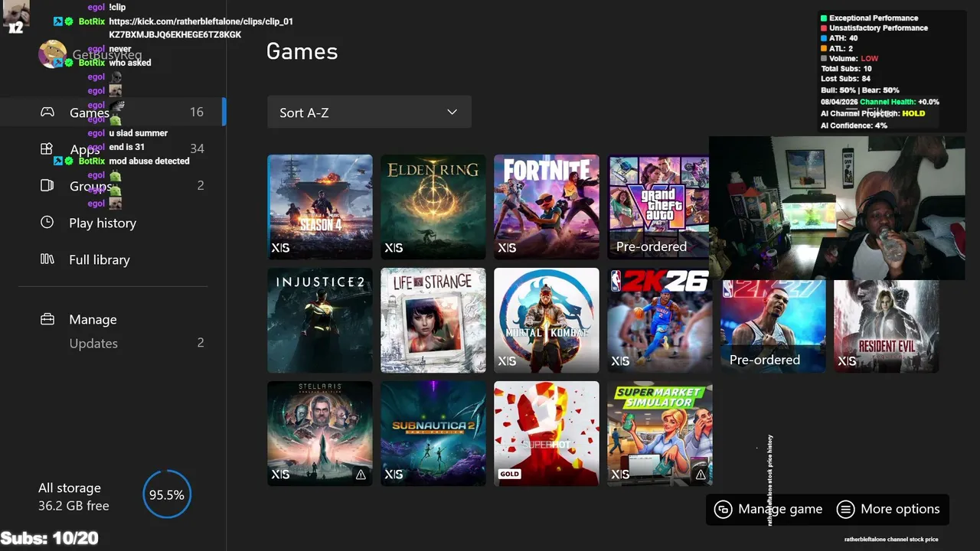Open the Life is Strange tile
This screenshot has width=980, height=551.
(433, 320)
